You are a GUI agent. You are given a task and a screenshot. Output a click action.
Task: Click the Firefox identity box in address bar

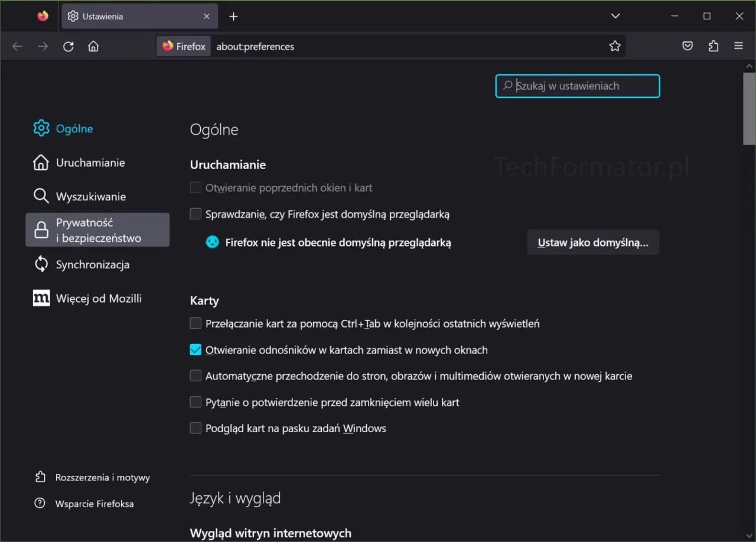click(184, 46)
